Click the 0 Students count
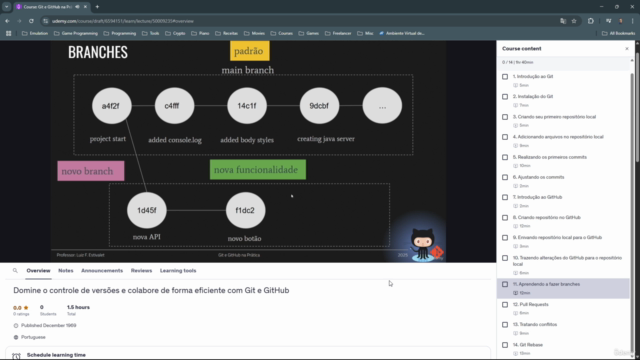This screenshot has width=640, height=360. [x=42, y=307]
